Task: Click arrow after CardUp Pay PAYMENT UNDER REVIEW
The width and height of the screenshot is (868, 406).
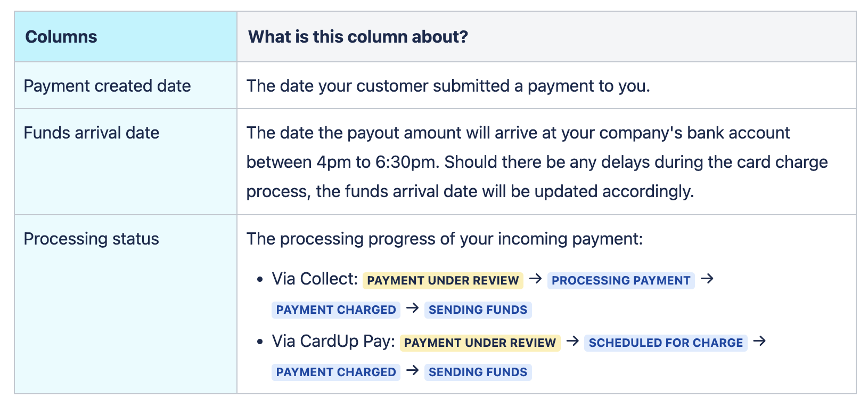Action: (x=572, y=341)
